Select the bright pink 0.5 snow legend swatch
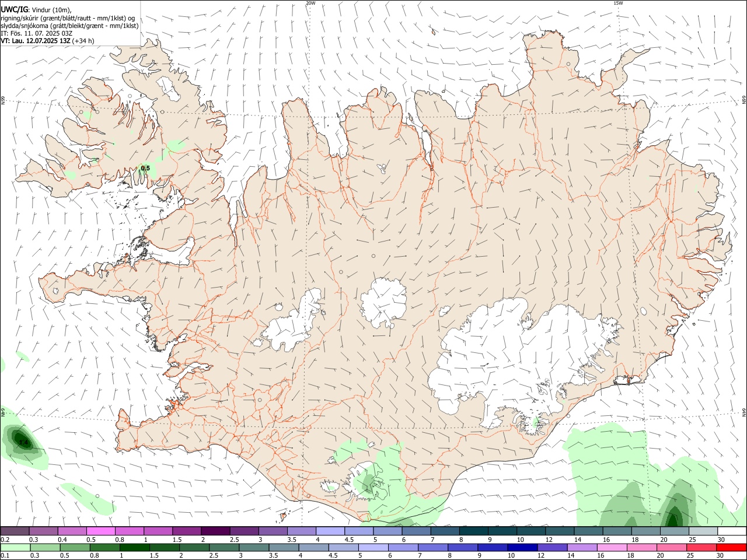This screenshot has width=747, height=560. [x=100, y=531]
